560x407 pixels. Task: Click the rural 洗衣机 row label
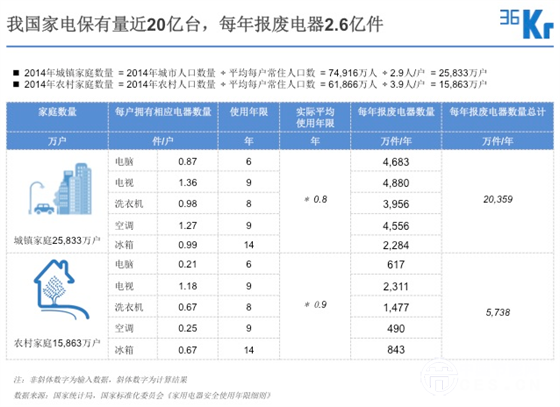tap(129, 307)
